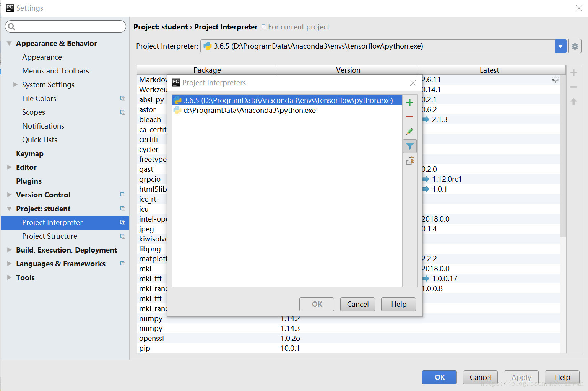The height and width of the screenshot is (391, 588).
Task: Click project-level icon beside Scopes
Action: [123, 112]
